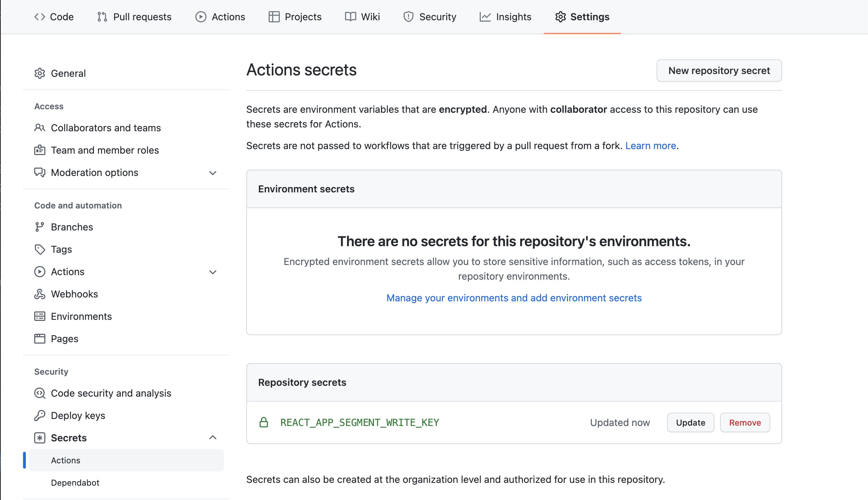Click the Code security and analysis icon
This screenshot has height=500, width=868.
(x=40, y=393)
